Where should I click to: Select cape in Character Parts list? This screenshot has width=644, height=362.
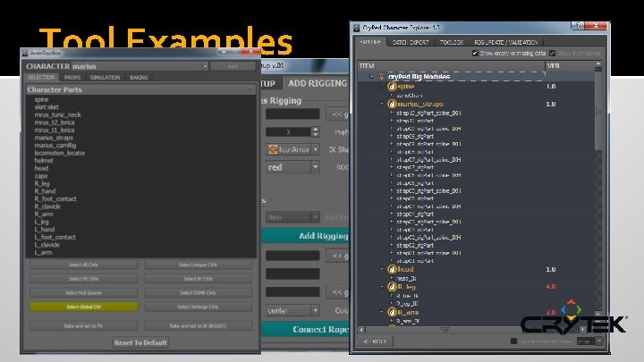tap(41, 176)
